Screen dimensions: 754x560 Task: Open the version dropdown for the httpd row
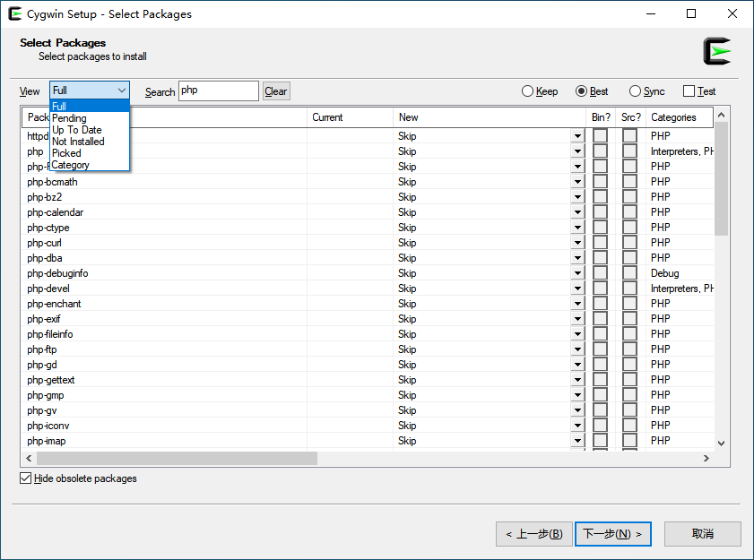[577, 136]
